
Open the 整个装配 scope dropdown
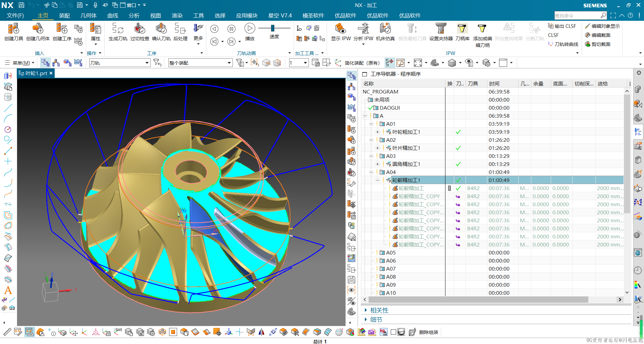pos(229,63)
